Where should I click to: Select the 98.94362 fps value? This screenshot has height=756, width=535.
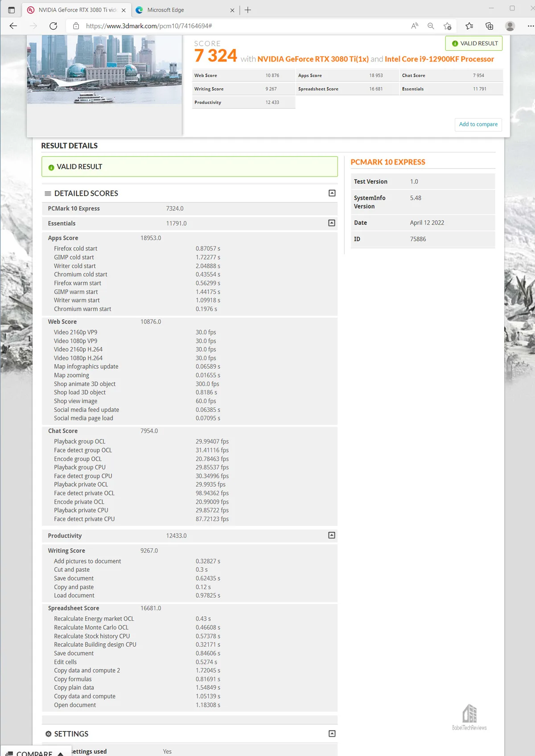[x=212, y=493]
